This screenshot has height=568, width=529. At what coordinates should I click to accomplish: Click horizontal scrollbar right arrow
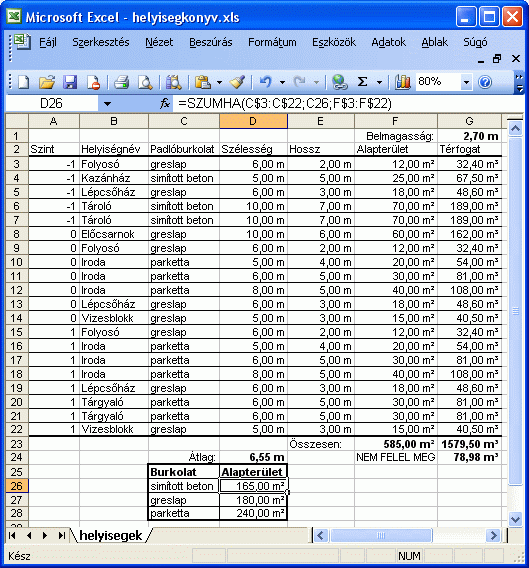pyautogui.click(x=493, y=535)
